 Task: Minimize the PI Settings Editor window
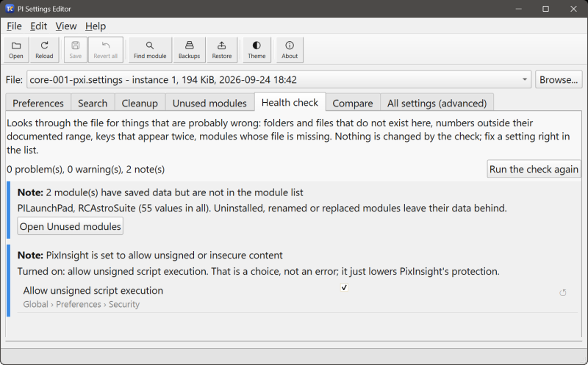click(519, 9)
